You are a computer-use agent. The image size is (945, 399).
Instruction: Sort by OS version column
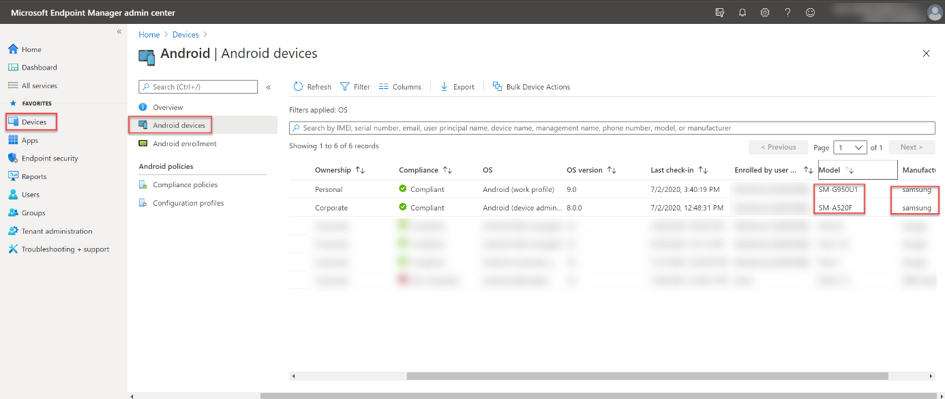(x=591, y=170)
